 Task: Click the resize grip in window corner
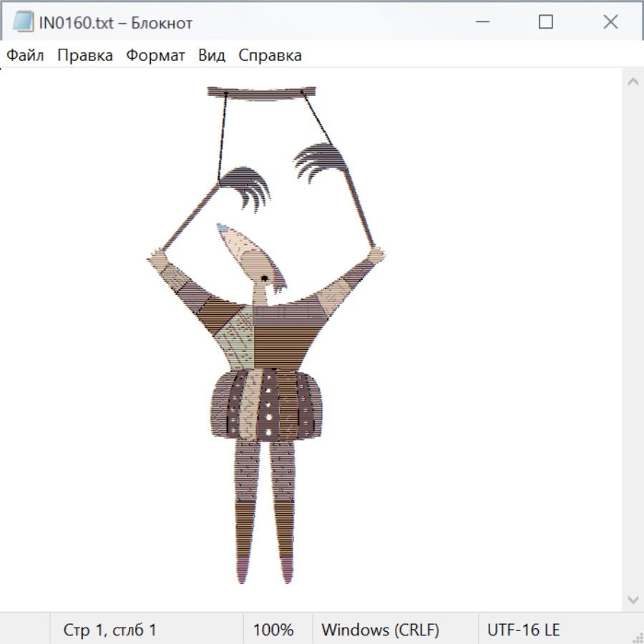[x=638, y=638]
